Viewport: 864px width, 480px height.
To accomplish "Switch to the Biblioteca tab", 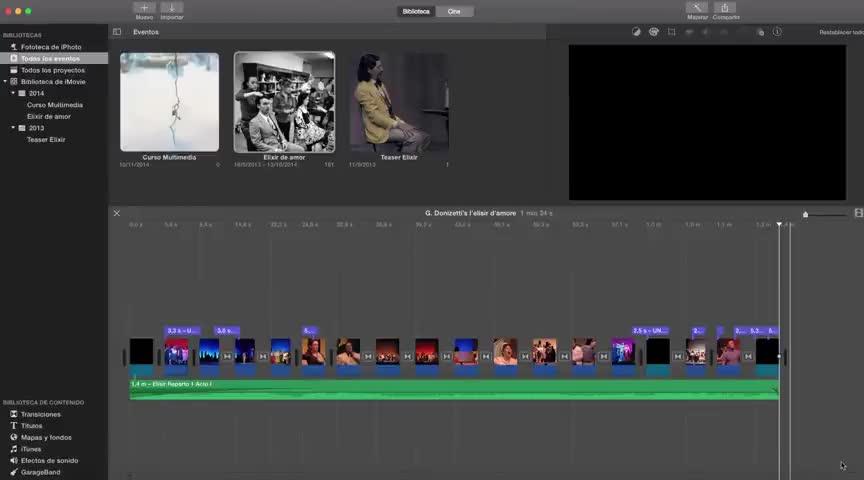I will (416, 11).
